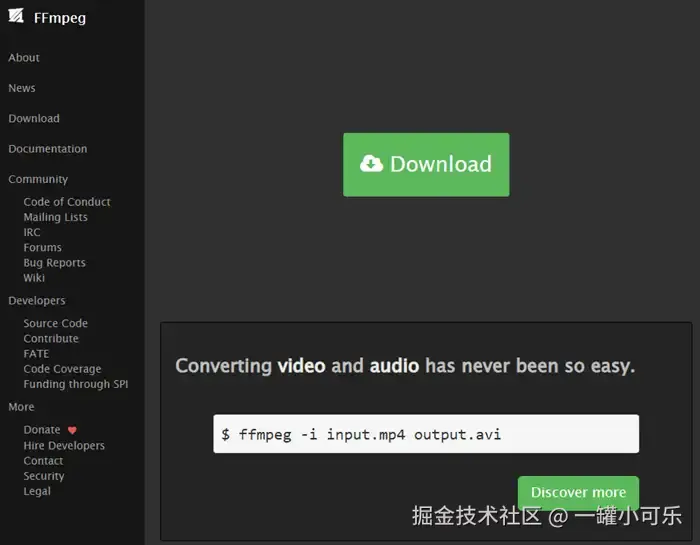
Task: Open the Source Code page
Action: pos(55,323)
